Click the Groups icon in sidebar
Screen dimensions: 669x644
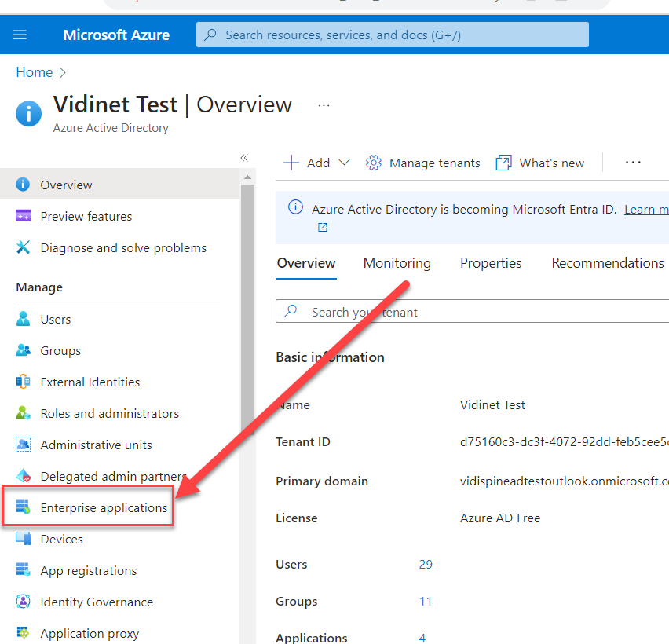pyautogui.click(x=24, y=350)
